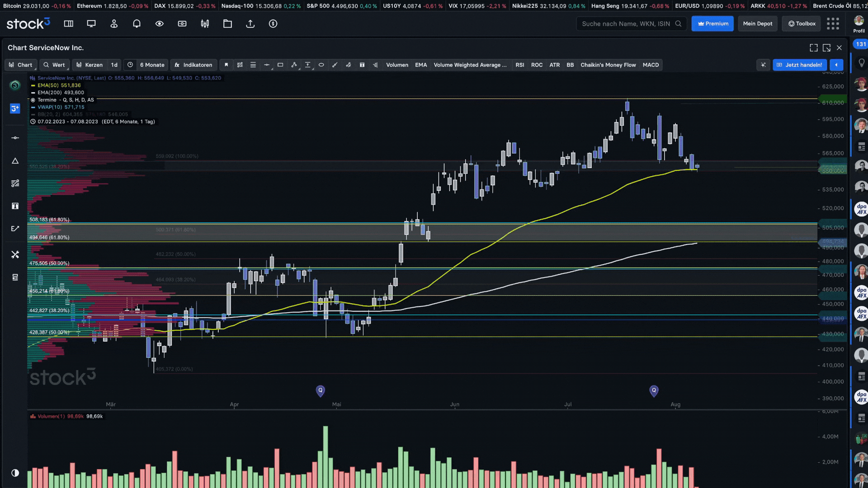Add the Volumen indicator
The width and height of the screenshot is (868, 488).
click(x=397, y=65)
